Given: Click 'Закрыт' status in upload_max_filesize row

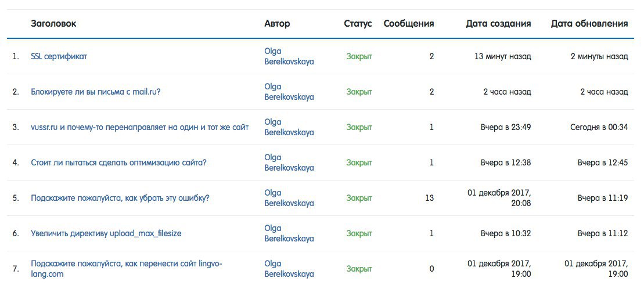Looking at the screenshot, I should (359, 233).
